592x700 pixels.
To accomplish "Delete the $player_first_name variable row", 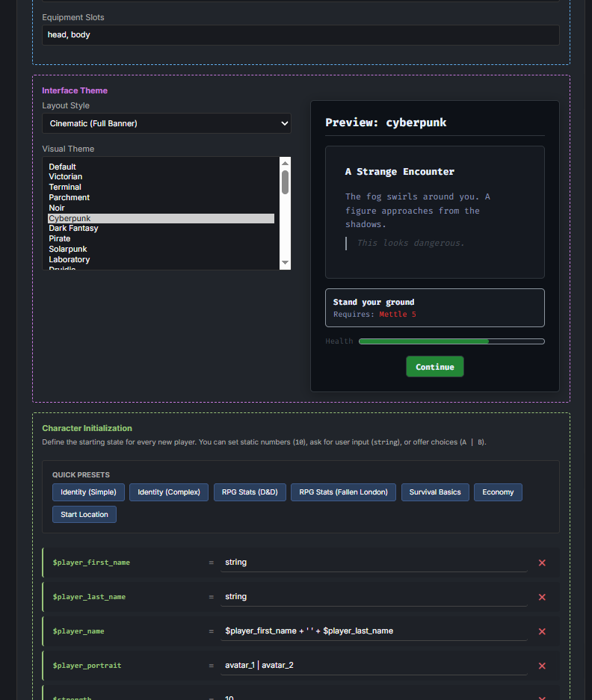I will (x=542, y=563).
